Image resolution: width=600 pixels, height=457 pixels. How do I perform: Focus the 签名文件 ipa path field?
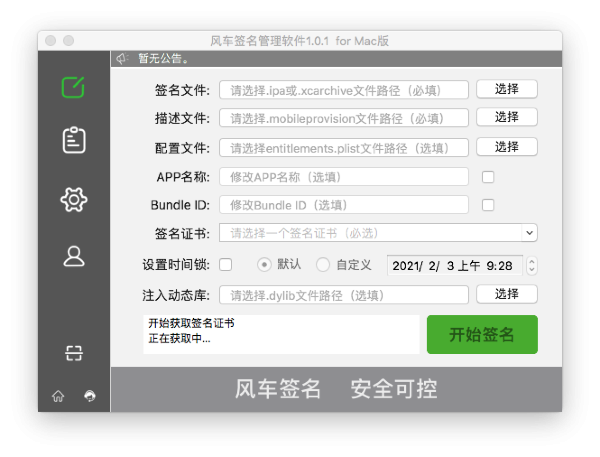click(x=344, y=90)
